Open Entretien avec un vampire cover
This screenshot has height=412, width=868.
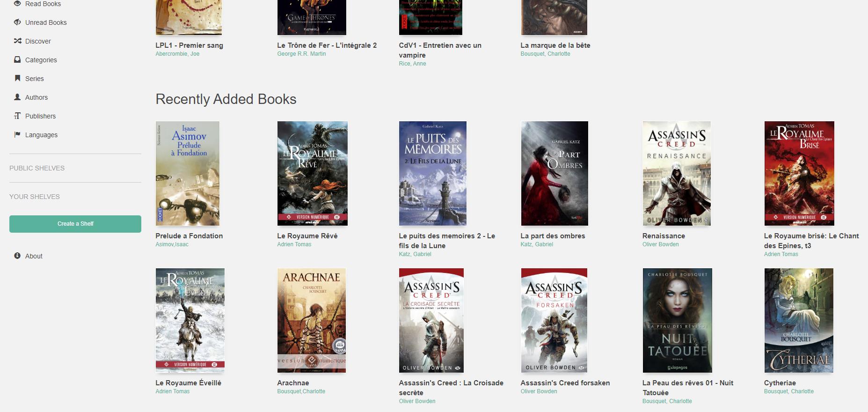point(430,17)
